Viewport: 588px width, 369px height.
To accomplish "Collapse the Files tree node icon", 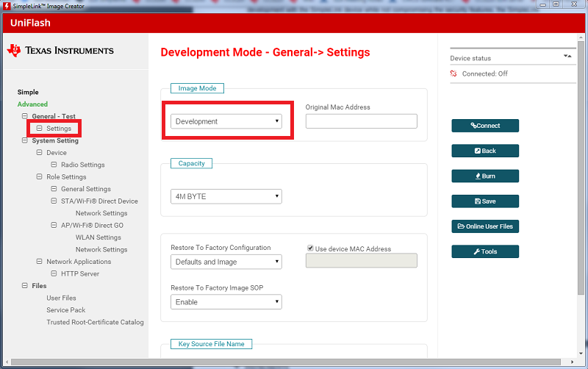I will click(x=25, y=286).
